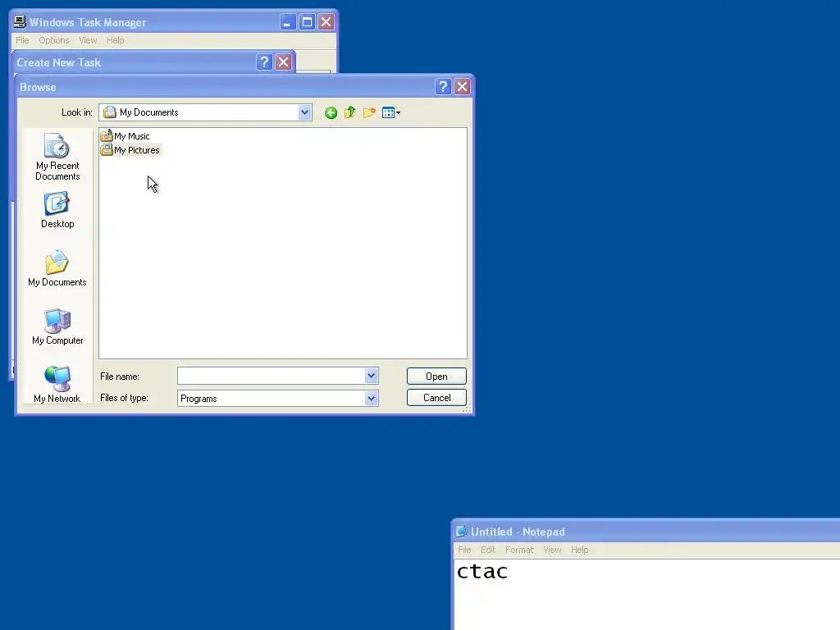Open Notepad Format menu
This screenshot has height=630, width=840.
[519, 550]
